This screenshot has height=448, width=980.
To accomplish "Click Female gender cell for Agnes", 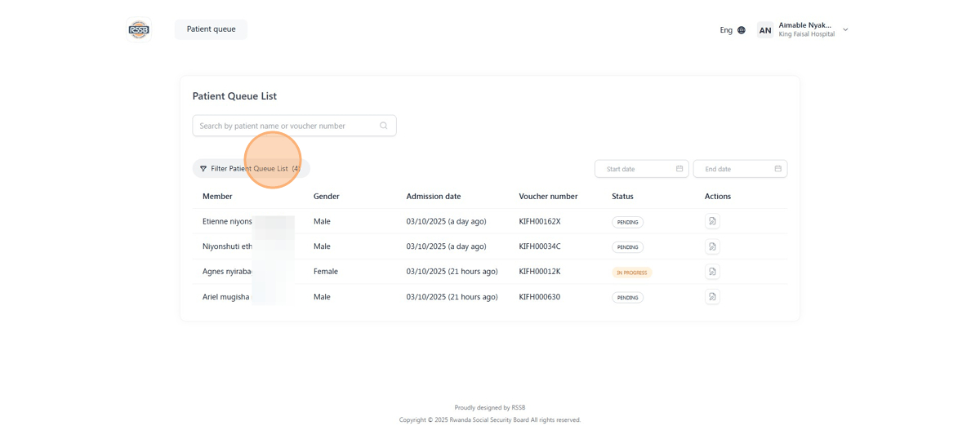I will (326, 272).
